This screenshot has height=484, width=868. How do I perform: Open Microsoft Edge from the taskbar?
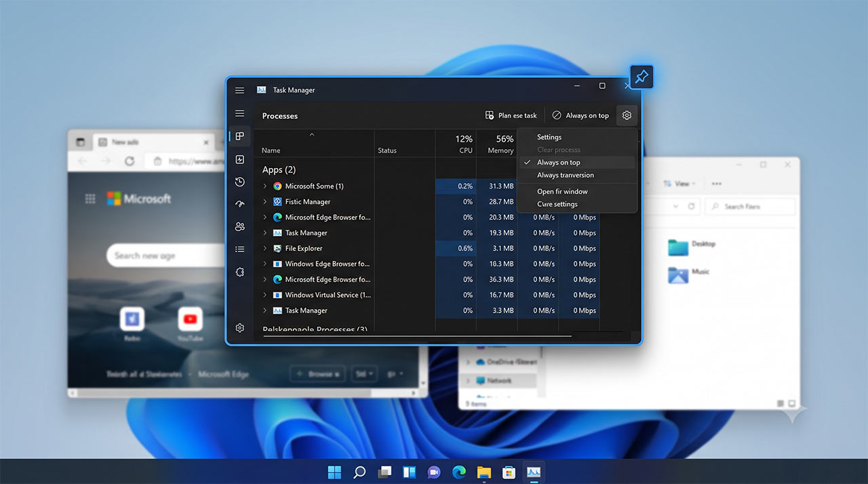[x=459, y=472]
